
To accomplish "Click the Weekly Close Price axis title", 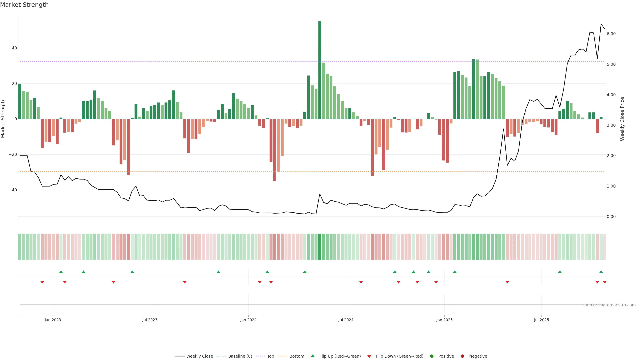I will click(x=622, y=119).
